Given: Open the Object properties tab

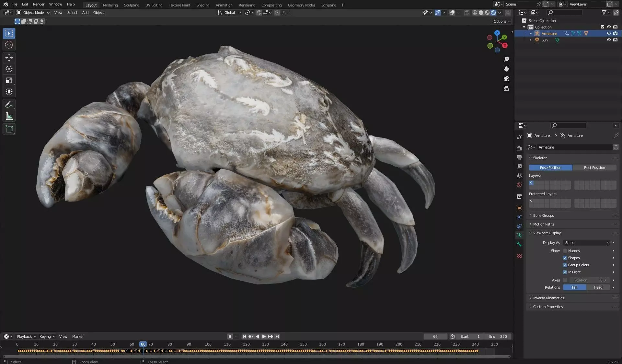Looking at the screenshot, I should (x=519, y=208).
